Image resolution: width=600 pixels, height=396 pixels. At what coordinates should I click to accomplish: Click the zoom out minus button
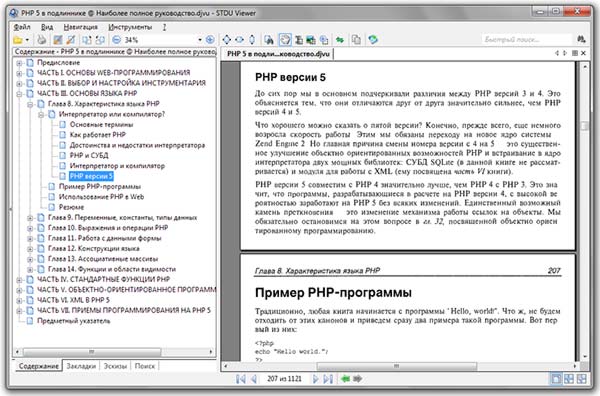[117, 39]
